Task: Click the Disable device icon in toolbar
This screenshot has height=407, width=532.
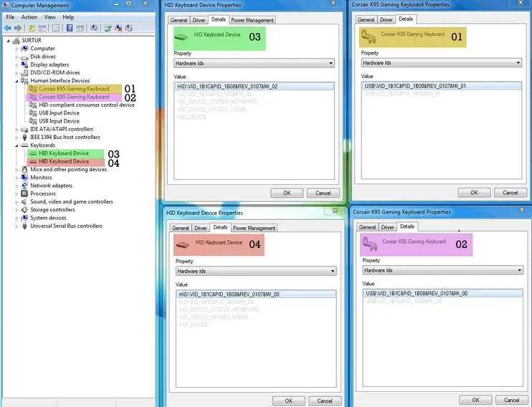Action: (128, 28)
